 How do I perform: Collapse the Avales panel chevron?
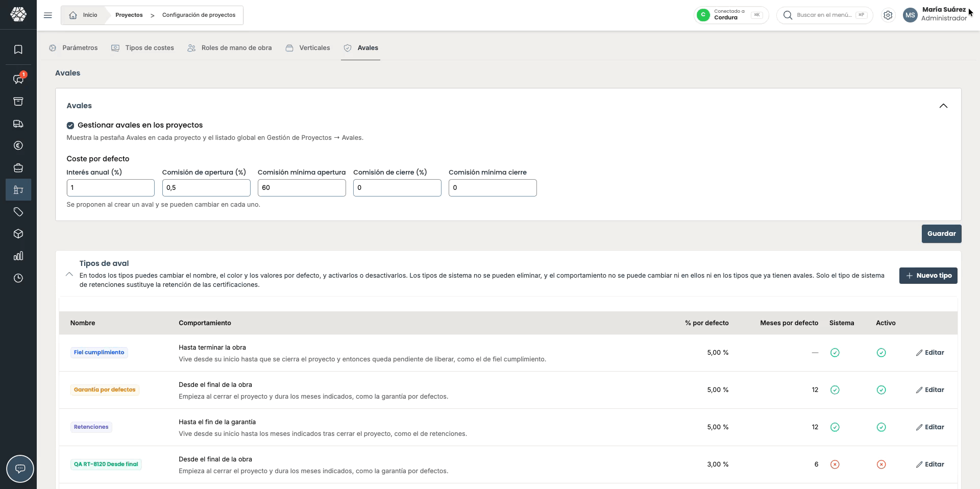[x=943, y=106]
